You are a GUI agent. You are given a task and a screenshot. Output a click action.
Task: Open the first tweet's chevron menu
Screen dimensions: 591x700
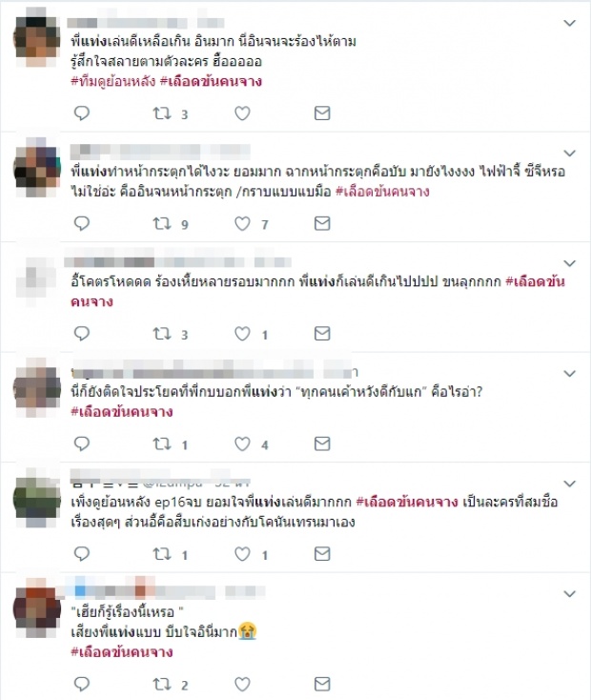(570, 23)
